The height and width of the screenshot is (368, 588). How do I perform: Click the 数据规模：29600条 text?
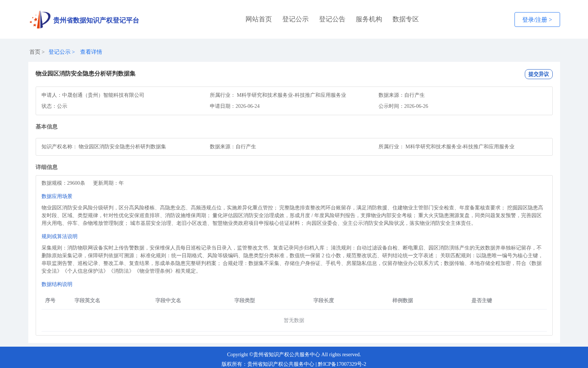[x=63, y=183]
